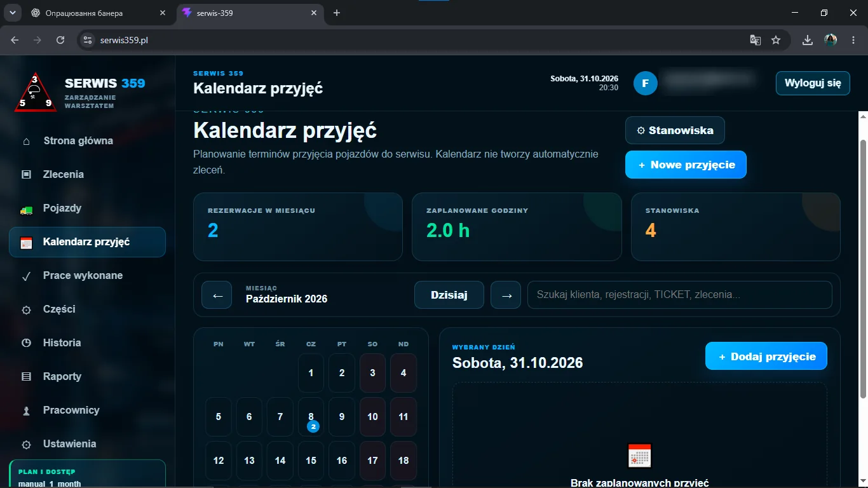Open Prace wykonane page
Image resolution: width=868 pixels, height=488 pixels.
click(87, 276)
